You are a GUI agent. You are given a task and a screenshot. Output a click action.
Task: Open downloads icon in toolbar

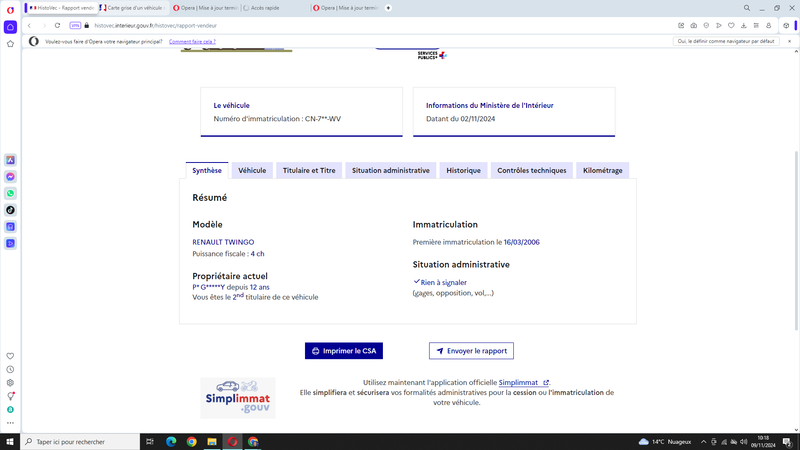744,26
